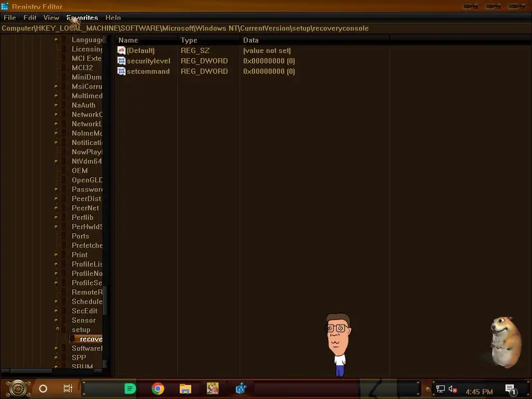Click the muted volume tray icon
This screenshot has height=399, width=532.
point(453,389)
